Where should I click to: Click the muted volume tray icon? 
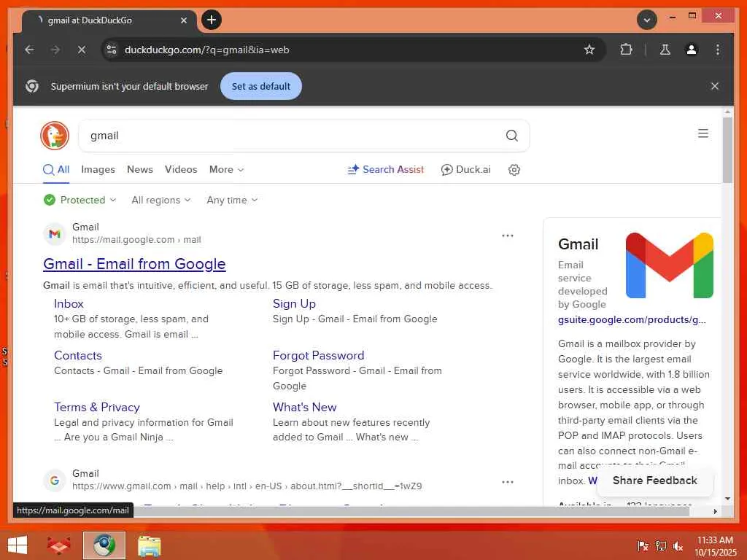click(678, 545)
